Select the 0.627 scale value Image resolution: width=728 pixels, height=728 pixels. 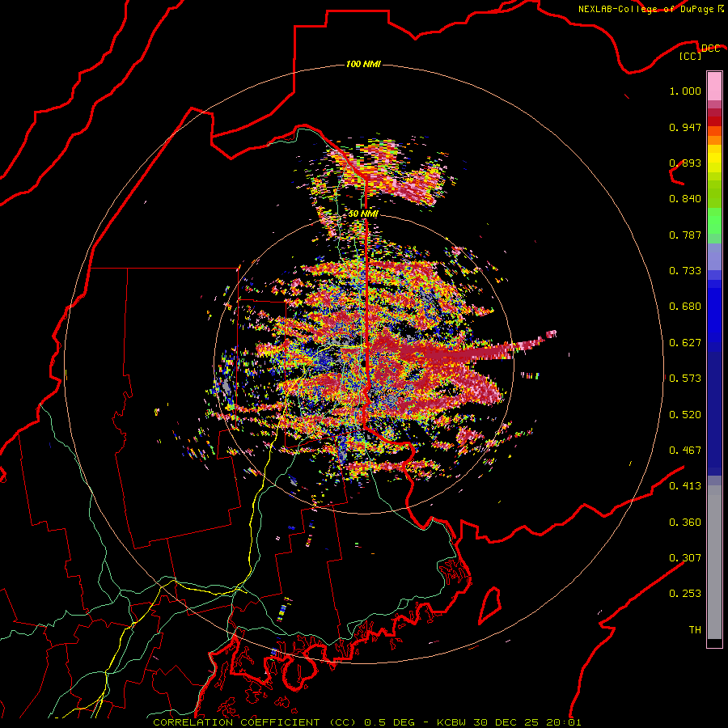(x=685, y=343)
